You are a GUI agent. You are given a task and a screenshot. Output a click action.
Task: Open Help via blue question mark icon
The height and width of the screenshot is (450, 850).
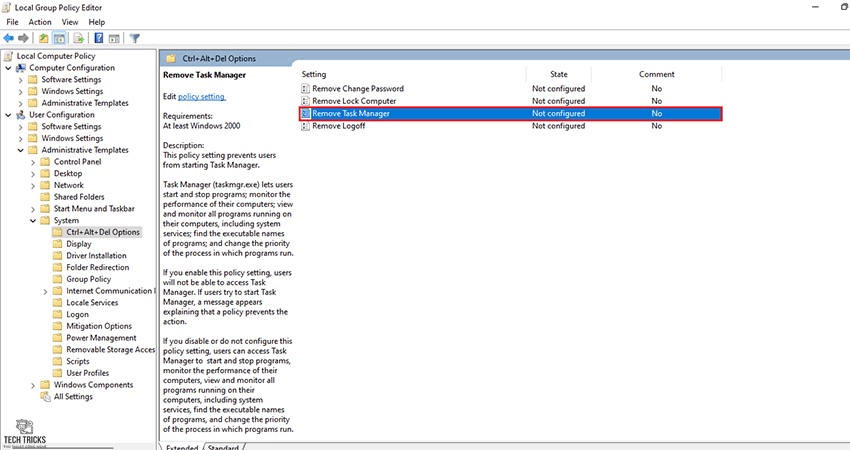pyautogui.click(x=99, y=38)
